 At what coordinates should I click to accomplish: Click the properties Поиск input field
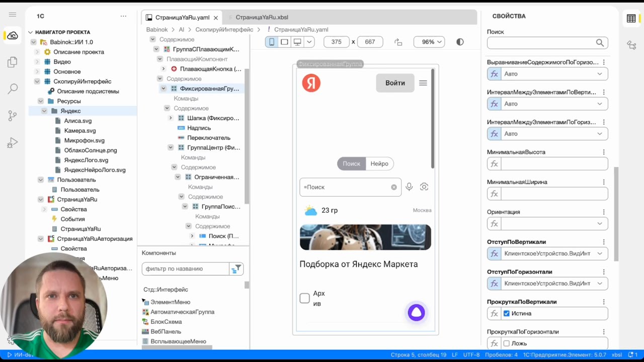(547, 43)
